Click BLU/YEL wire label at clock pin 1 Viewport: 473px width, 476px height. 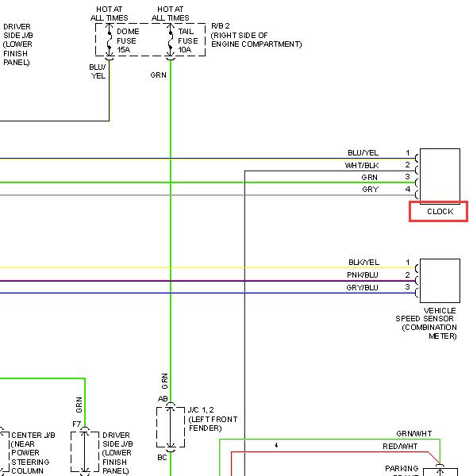(363, 152)
